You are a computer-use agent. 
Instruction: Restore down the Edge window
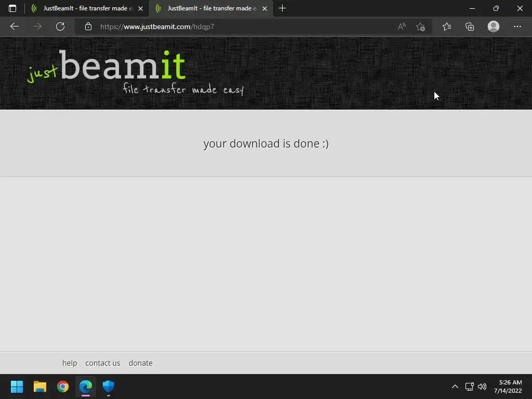pyautogui.click(x=496, y=8)
